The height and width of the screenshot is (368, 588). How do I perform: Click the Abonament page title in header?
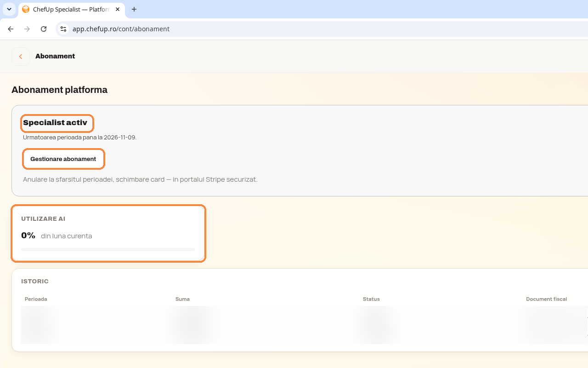(x=55, y=56)
